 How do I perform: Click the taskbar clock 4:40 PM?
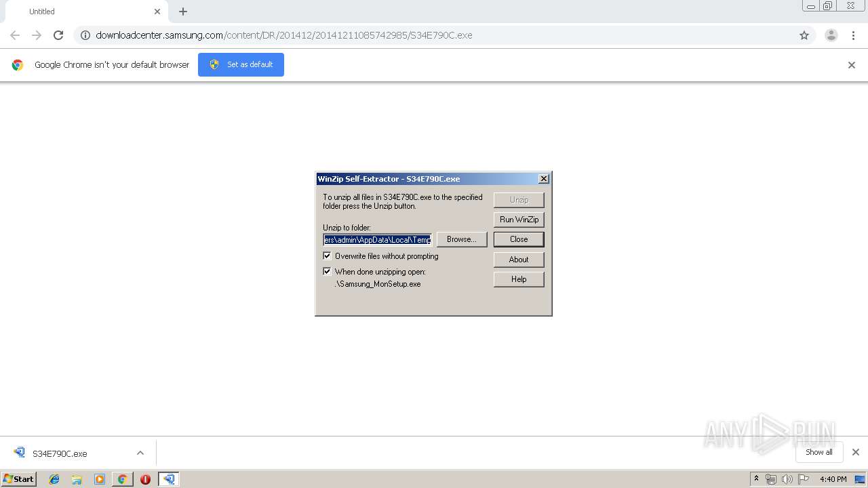point(833,479)
